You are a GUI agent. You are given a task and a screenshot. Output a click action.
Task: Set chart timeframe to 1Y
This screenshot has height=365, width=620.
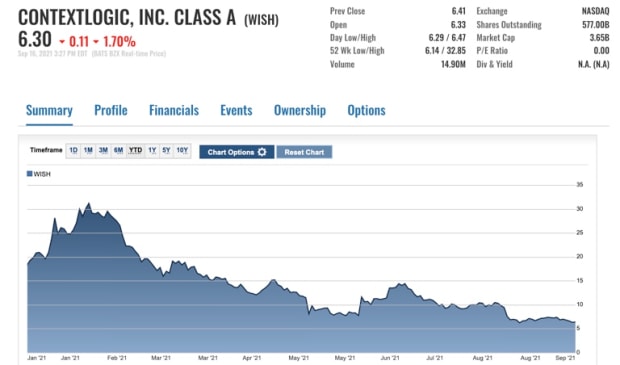(152, 150)
